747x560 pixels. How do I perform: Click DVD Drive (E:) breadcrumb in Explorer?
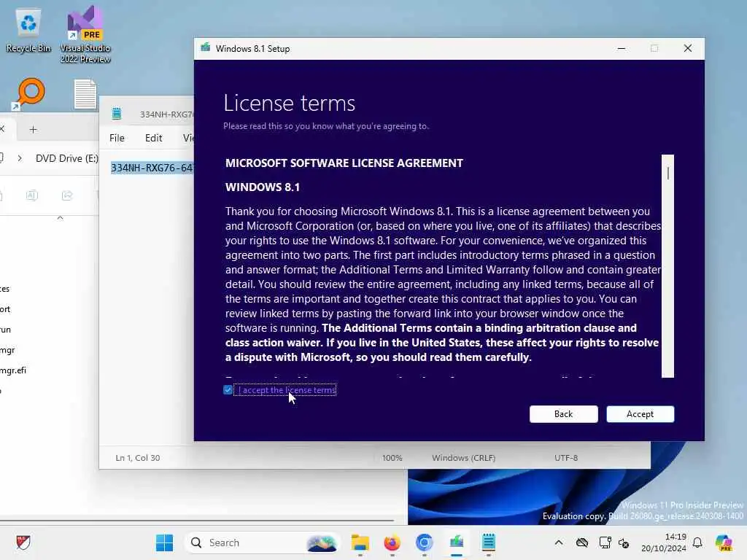pyautogui.click(x=66, y=158)
